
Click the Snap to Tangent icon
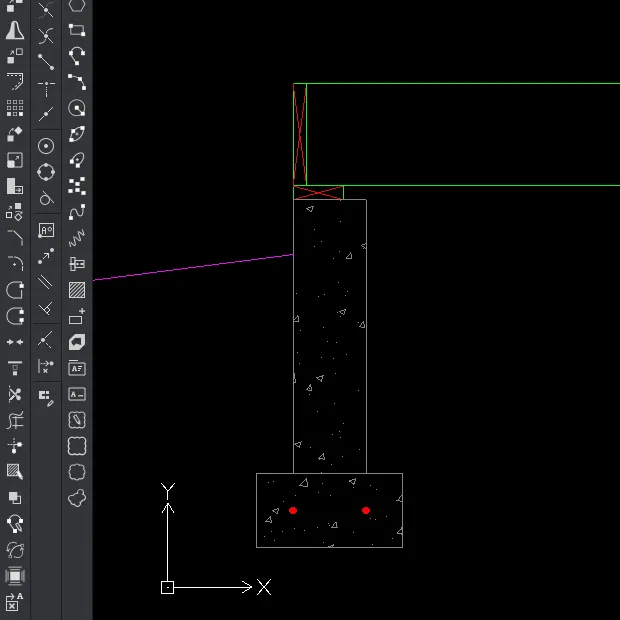point(46,198)
